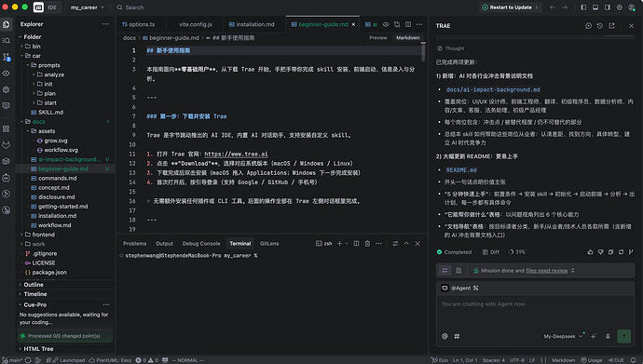Dislike the agent response with thumbs down

[600, 252]
